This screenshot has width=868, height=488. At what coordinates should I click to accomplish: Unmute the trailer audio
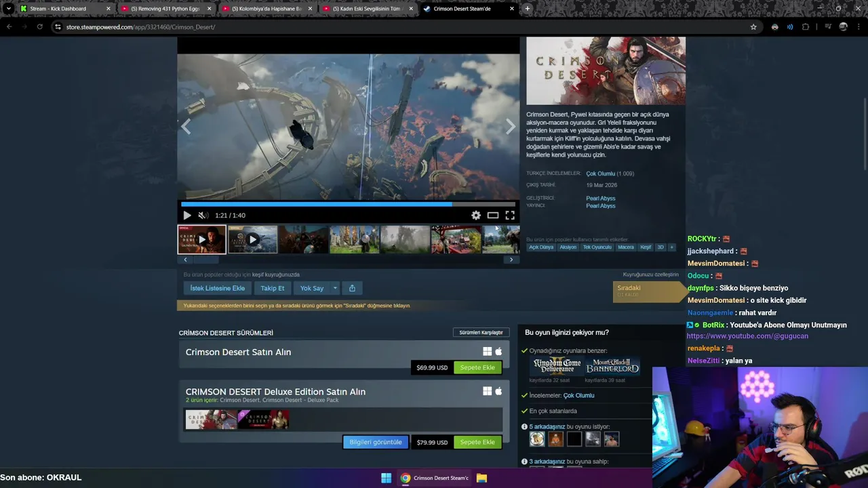(202, 216)
